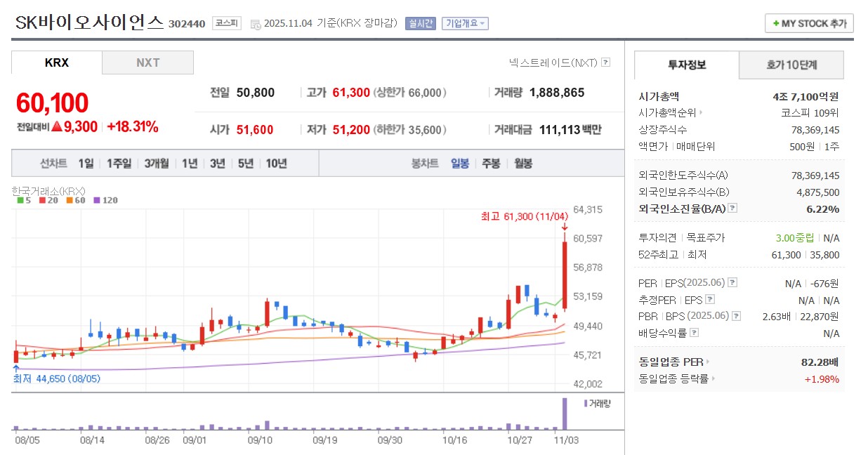
Task: Toggle to the NXT market tab
Action: 147,62
